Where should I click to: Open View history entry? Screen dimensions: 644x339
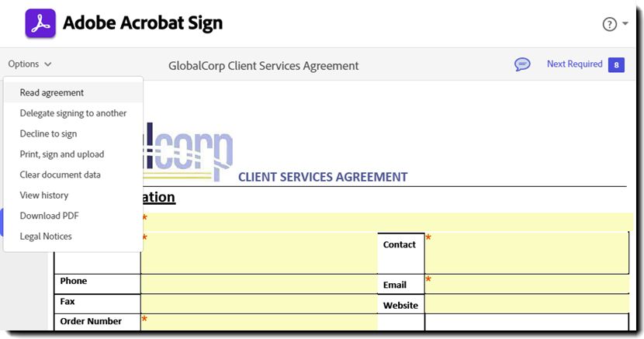pyautogui.click(x=44, y=195)
